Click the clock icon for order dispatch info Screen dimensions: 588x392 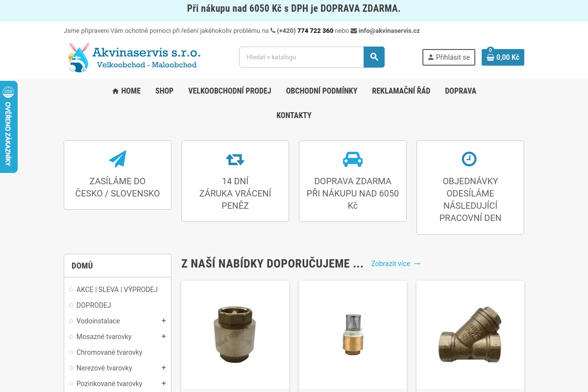click(x=470, y=159)
